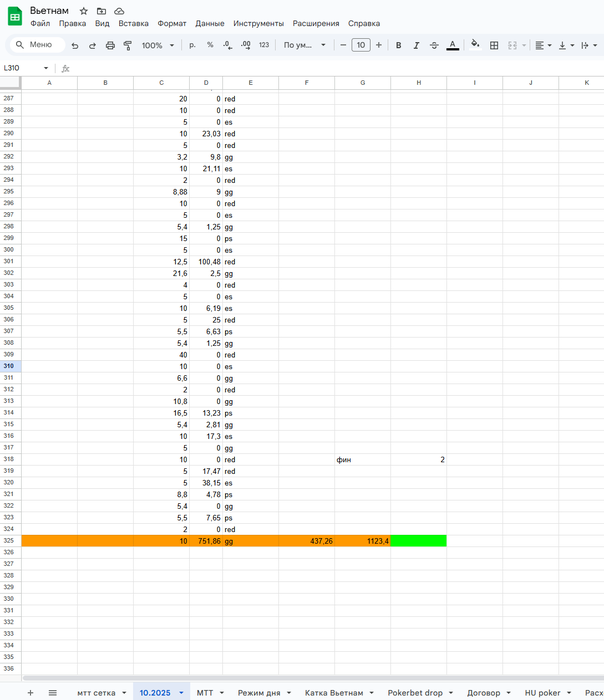Open the Расширения menu
Image resolution: width=604 pixels, height=700 pixels.
(x=316, y=24)
